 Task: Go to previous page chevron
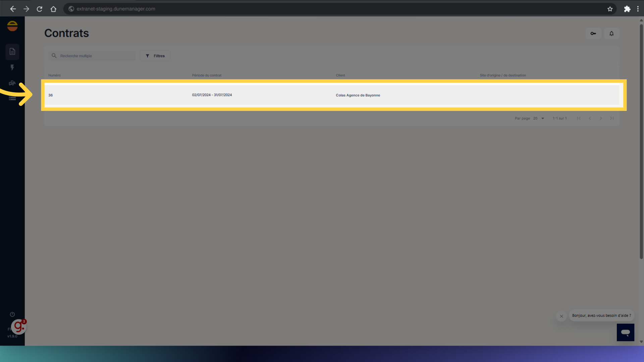590,118
